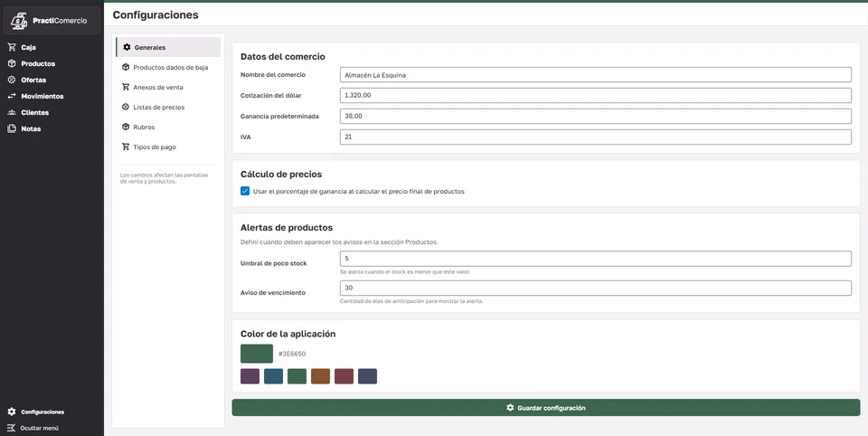Screen dimensions: 868x436
Task: Click the Caja cart icon
Action: [12, 48]
